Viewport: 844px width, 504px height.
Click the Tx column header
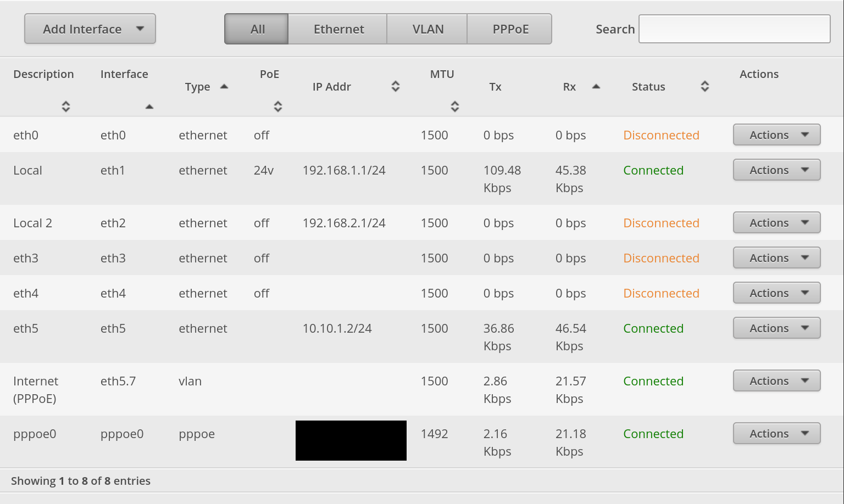point(495,87)
